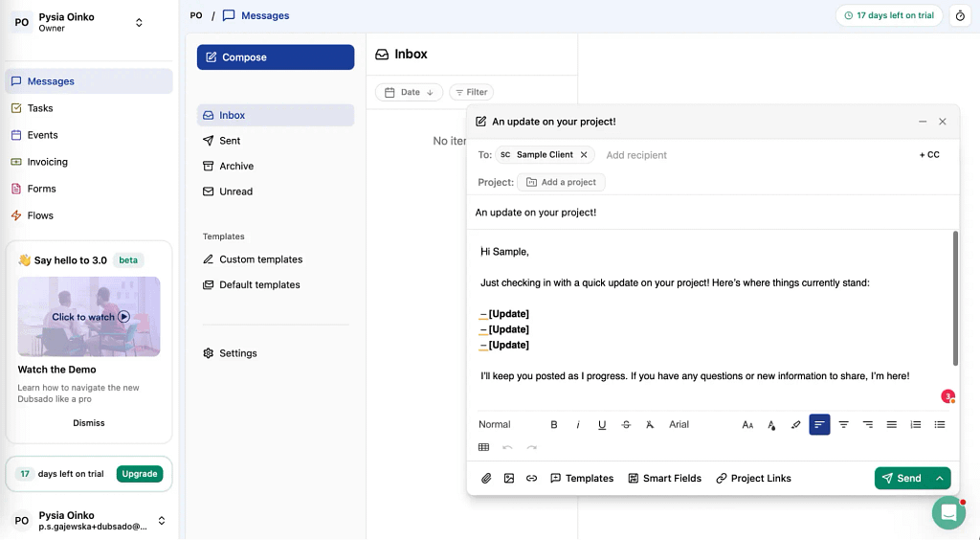Viewport: 980px width, 540px height.
Task: Go to Tasks in sidebar
Action: tap(89, 108)
